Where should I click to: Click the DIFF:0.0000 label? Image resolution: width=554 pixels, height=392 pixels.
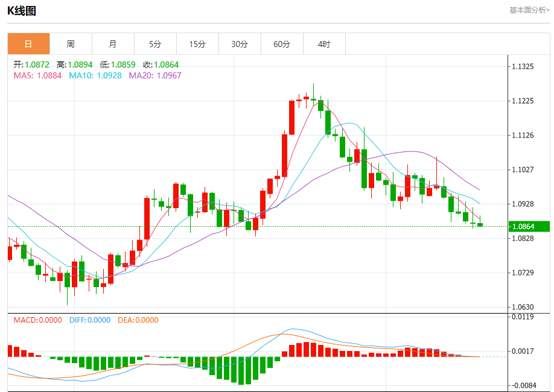coord(90,320)
